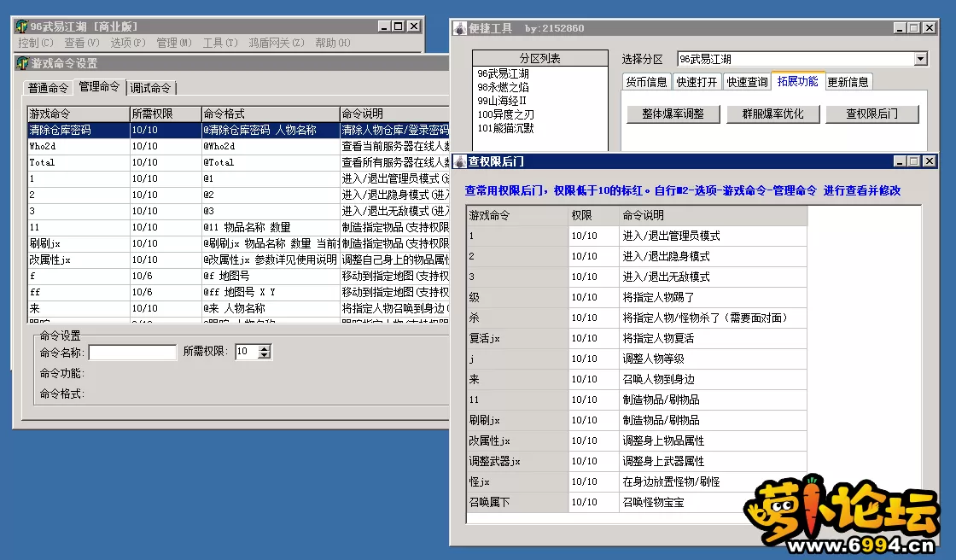Select 96武易江湖 in the 分区列表
956x560 pixels.
coord(503,73)
